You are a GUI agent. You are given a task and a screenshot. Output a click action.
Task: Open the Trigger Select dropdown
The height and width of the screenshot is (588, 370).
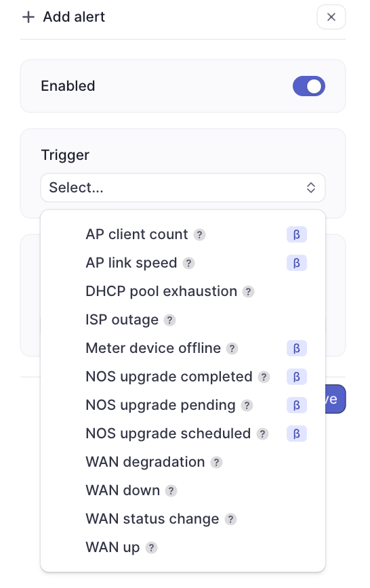183,188
